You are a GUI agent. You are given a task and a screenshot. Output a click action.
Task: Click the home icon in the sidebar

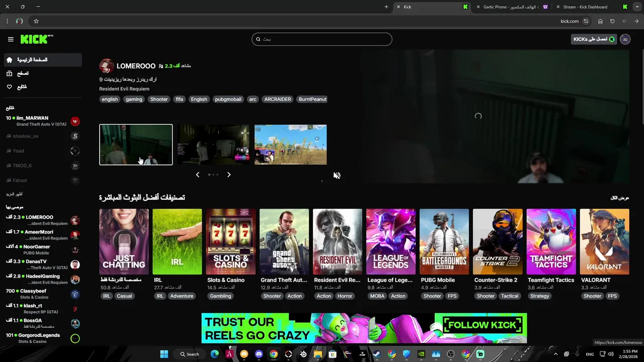pos(9,60)
